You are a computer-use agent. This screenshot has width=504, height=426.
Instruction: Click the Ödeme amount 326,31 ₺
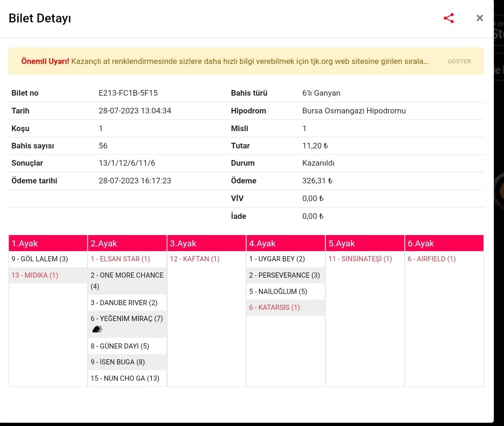pos(317,181)
